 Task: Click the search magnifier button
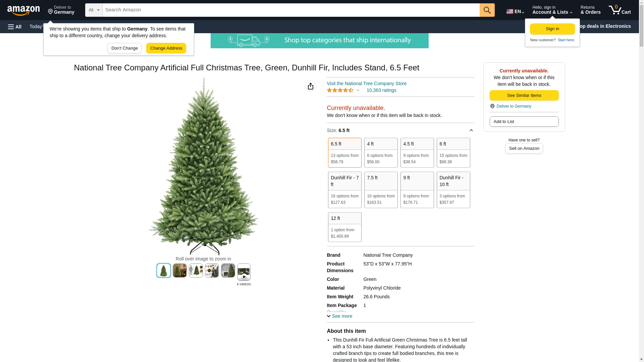[487, 10]
